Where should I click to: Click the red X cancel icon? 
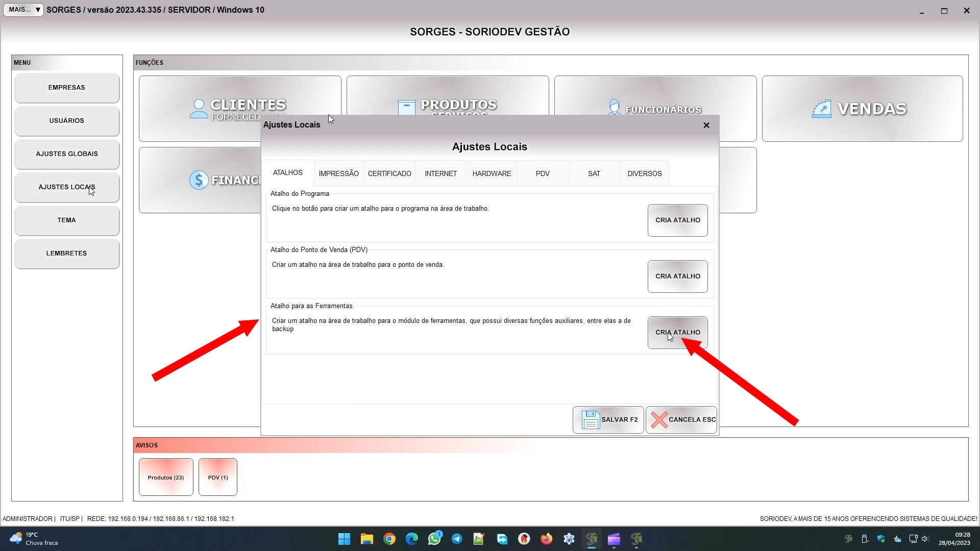click(x=659, y=420)
